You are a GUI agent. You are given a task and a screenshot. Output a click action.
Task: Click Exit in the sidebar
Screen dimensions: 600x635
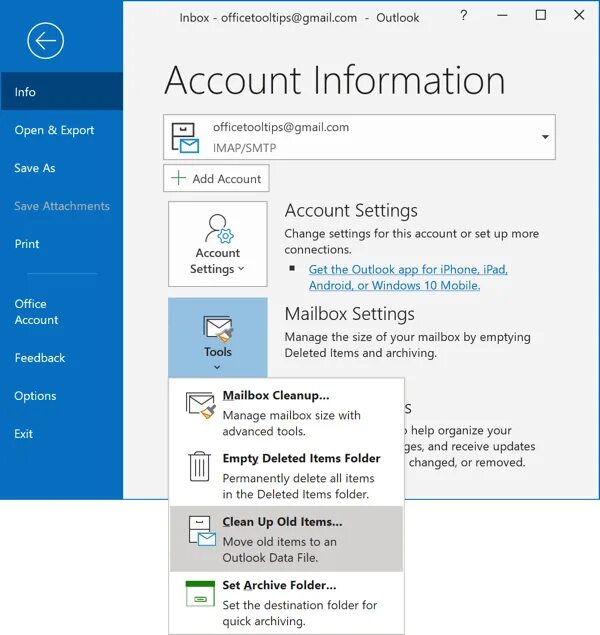click(x=23, y=434)
